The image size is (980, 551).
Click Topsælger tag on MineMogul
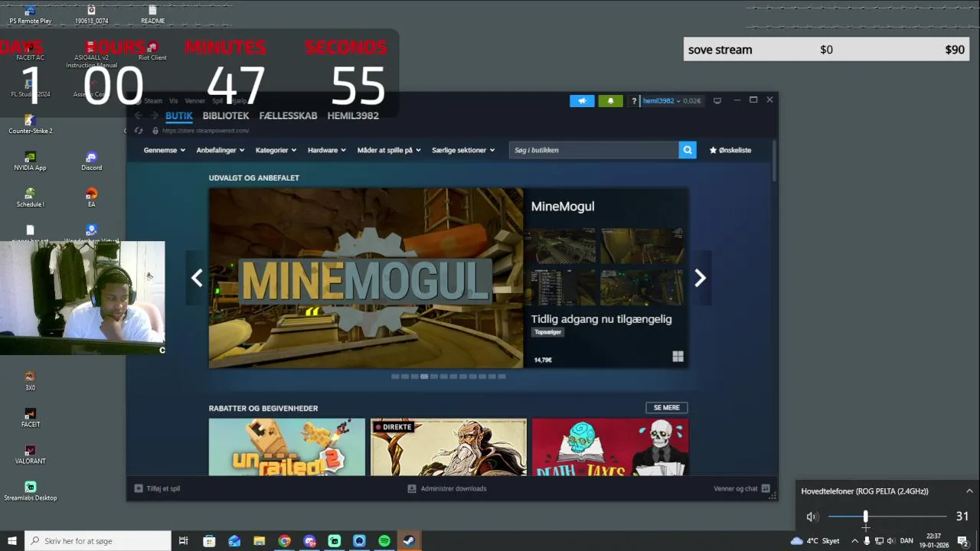(x=547, y=332)
